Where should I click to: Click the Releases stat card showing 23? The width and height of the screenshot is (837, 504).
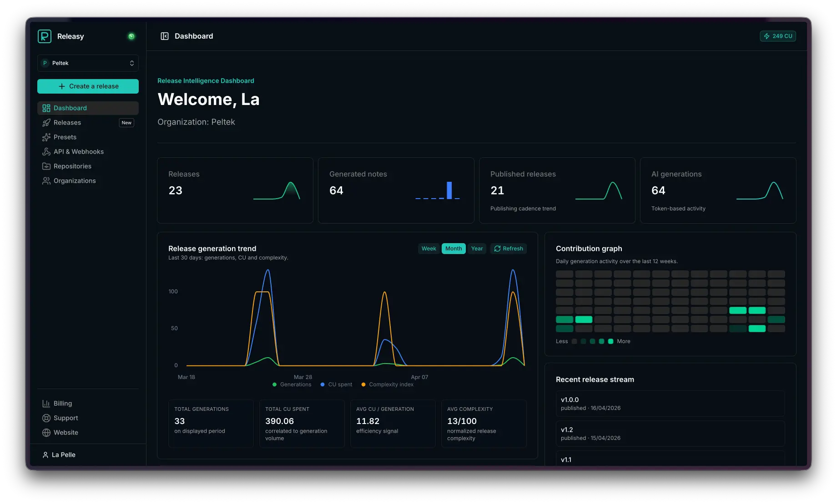pyautogui.click(x=235, y=190)
